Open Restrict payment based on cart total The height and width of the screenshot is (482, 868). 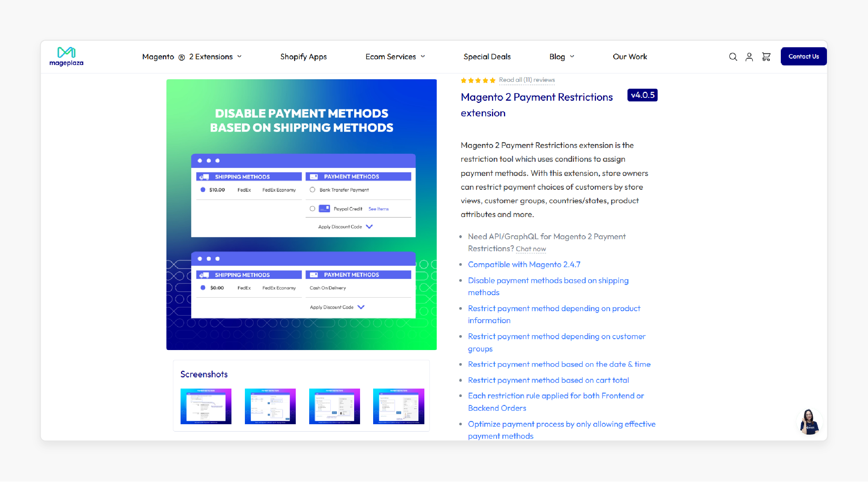pyautogui.click(x=548, y=380)
